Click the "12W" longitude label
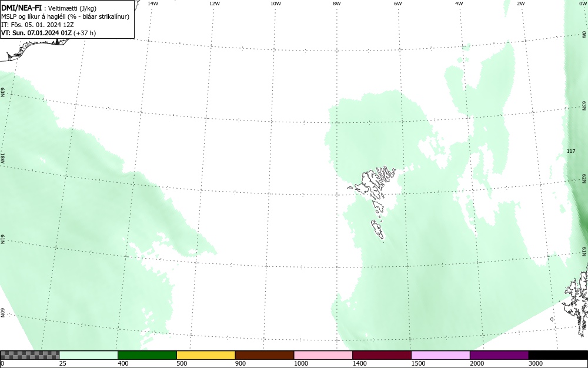 pyautogui.click(x=215, y=4)
